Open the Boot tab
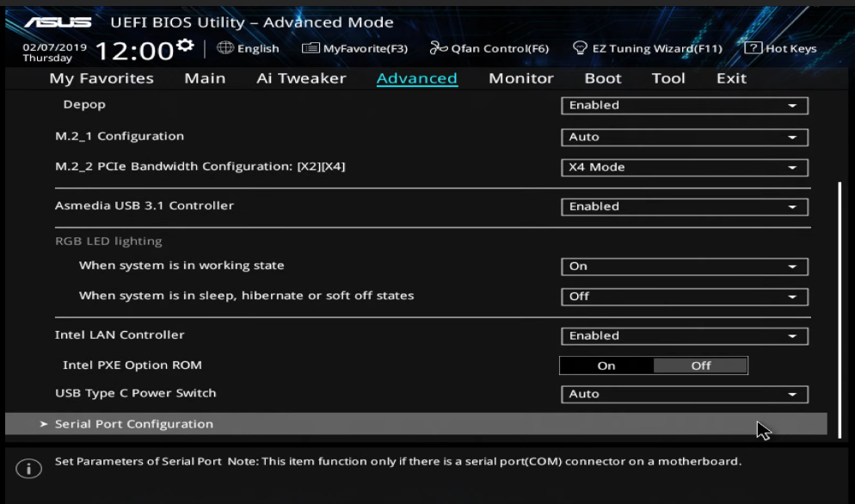 pyautogui.click(x=602, y=78)
